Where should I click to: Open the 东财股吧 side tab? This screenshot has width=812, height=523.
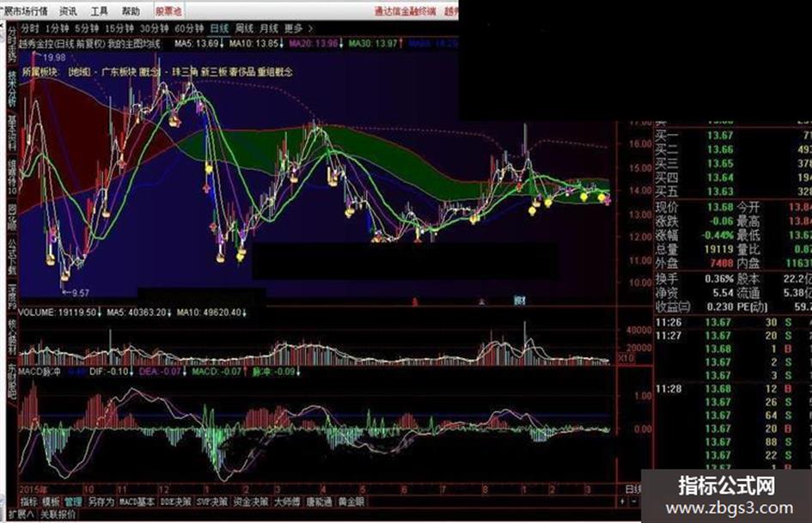click(x=12, y=382)
